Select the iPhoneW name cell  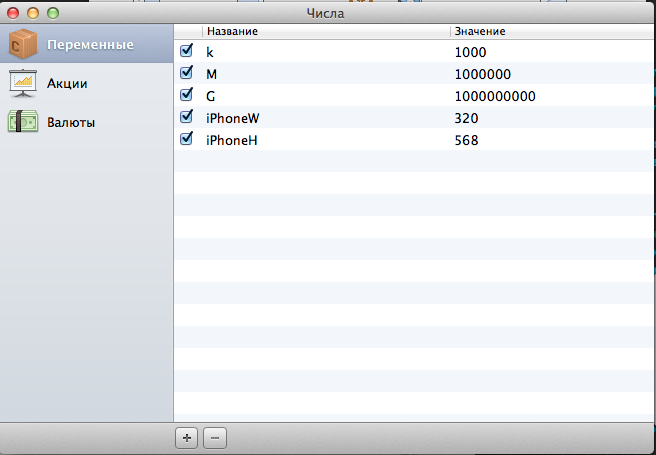pyautogui.click(x=233, y=118)
